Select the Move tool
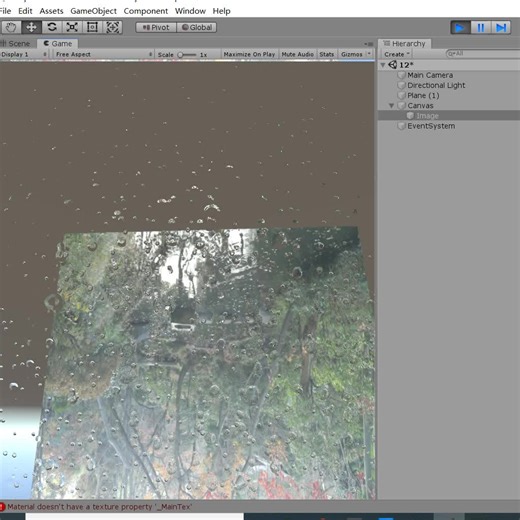 click(31, 27)
